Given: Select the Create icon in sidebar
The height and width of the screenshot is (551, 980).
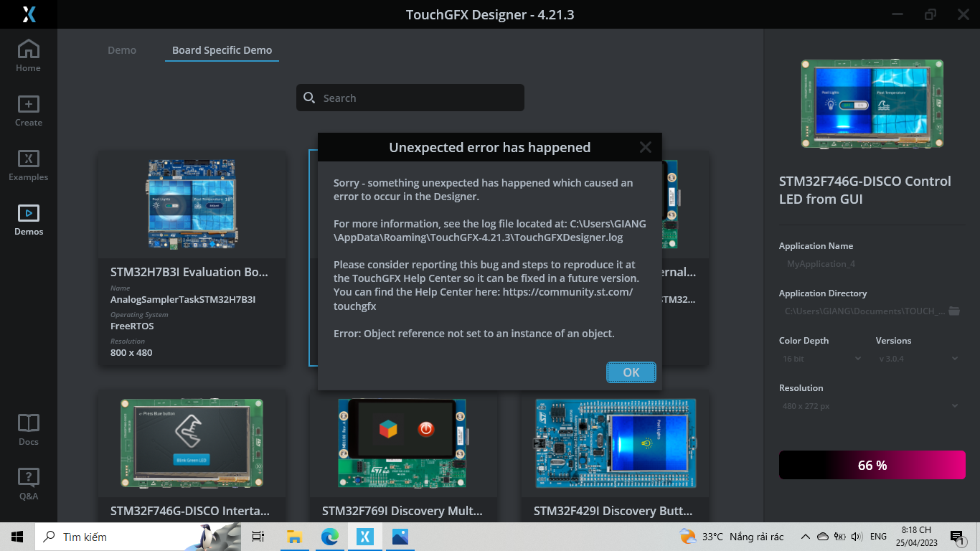Looking at the screenshot, I should [x=28, y=110].
